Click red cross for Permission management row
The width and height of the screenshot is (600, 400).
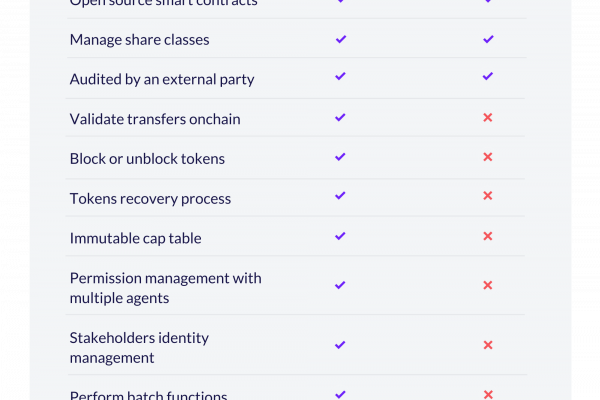point(488,285)
